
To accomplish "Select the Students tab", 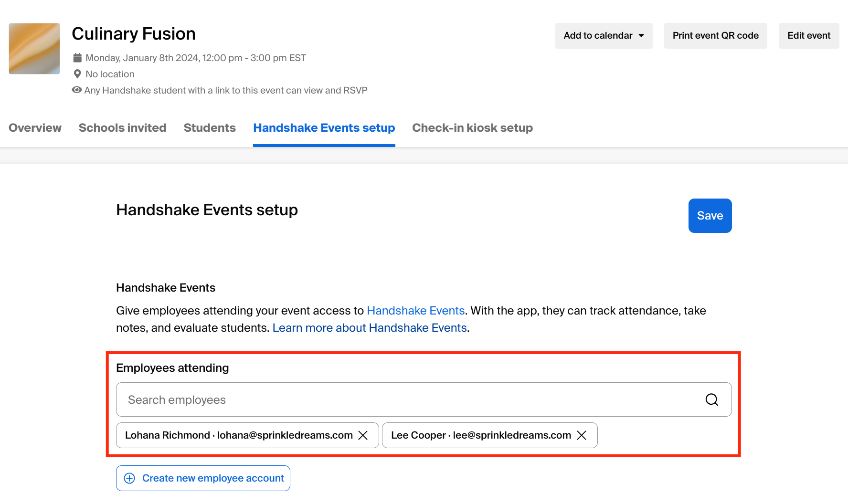I will [210, 128].
